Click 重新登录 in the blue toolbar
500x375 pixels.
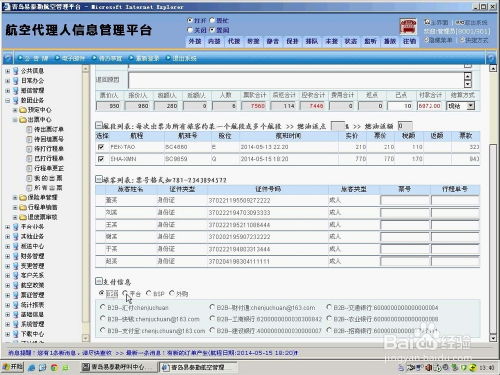point(148,59)
